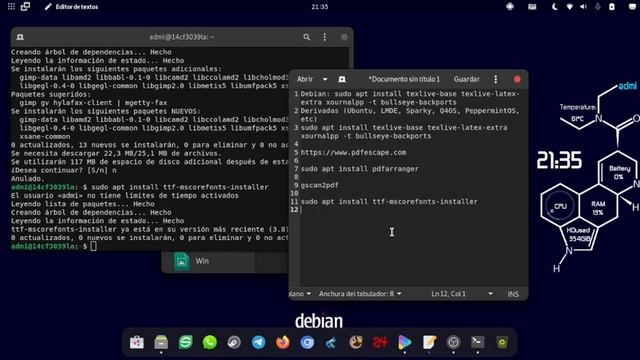Click the Abrir button in the text editor
This screenshot has width=640, height=360.
pyautogui.click(x=305, y=79)
